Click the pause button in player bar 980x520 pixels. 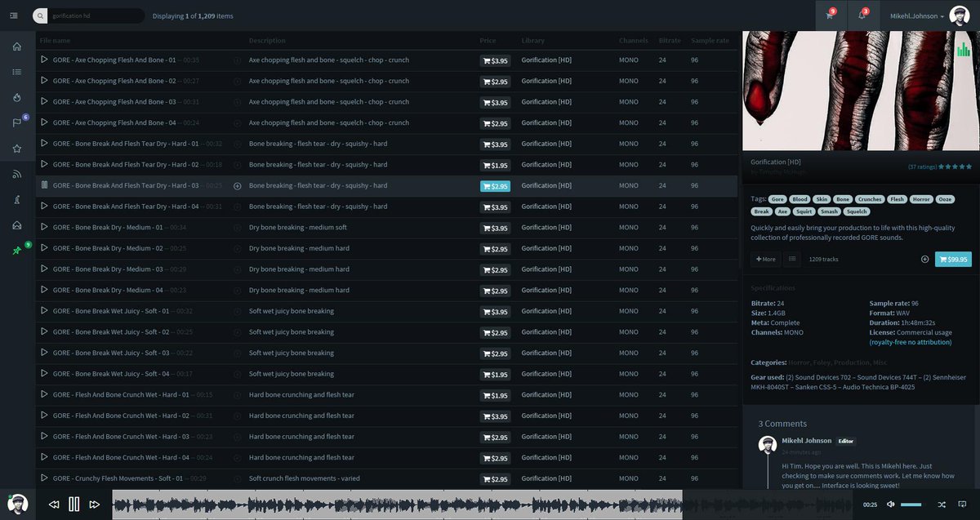[74, 504]
